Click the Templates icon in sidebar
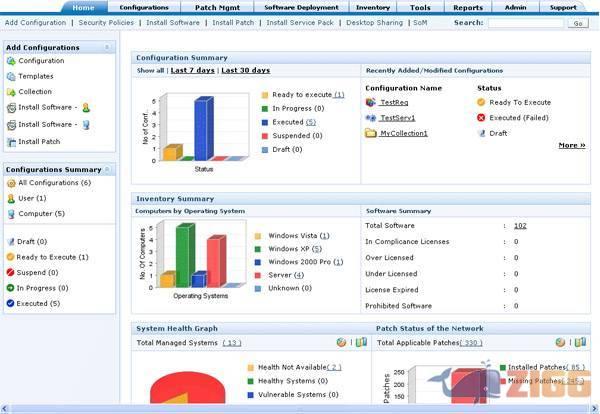The height and width of the screenshot is (414, 600). coord(11,77)
